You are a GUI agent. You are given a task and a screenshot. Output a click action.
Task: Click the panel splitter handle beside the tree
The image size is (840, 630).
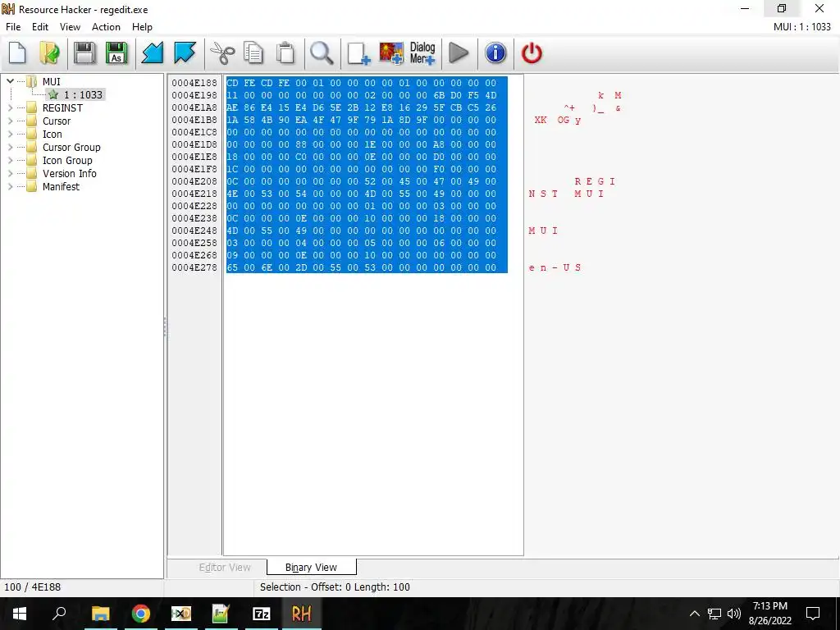pos(165,326)
